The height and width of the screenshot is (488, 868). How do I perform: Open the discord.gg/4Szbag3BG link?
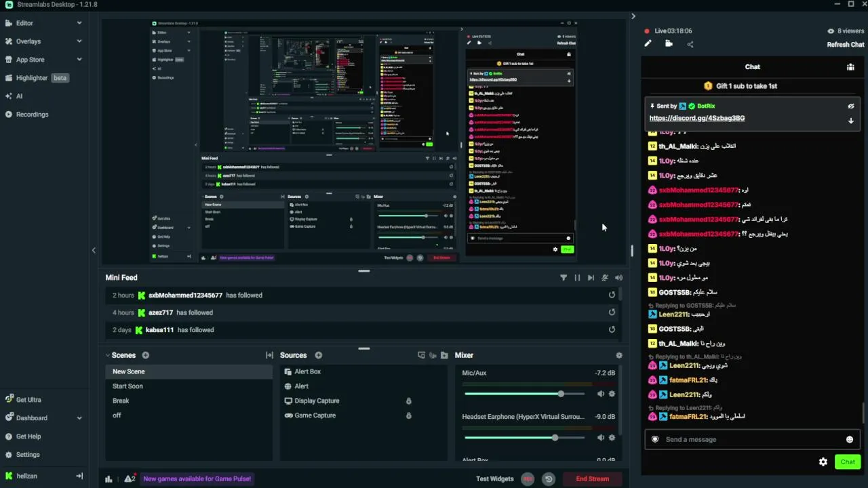click(x=697, y=118)
